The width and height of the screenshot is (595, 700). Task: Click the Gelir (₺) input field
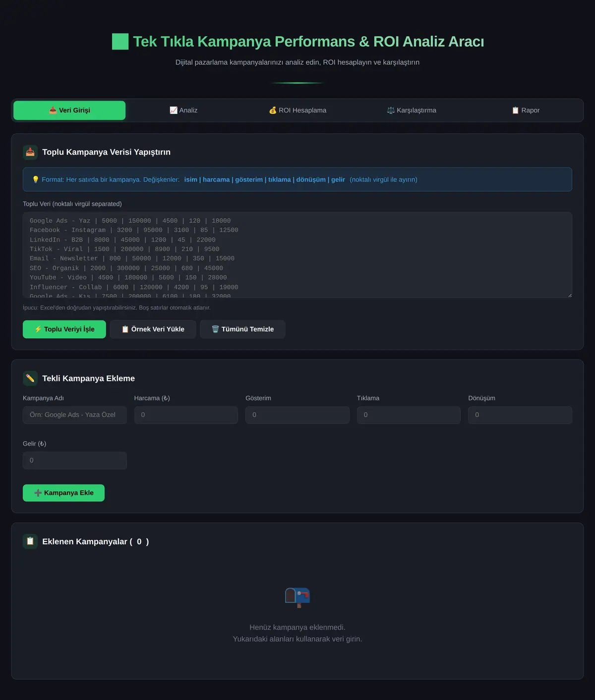pos(75,461)
